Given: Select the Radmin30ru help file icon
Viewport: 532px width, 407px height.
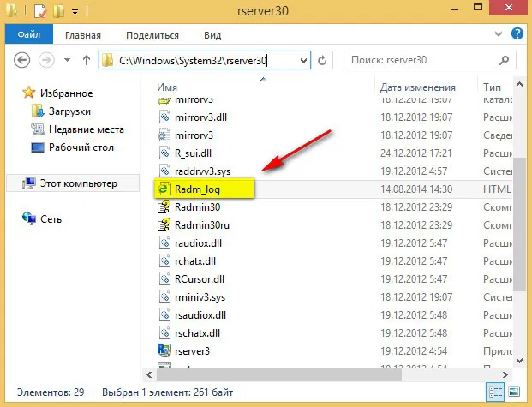Looking at the screenshot, I should (164, 224).
